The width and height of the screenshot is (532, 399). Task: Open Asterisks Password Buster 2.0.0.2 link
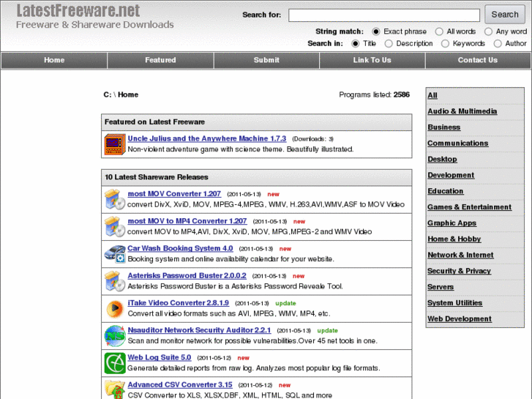tap(187, 275)
